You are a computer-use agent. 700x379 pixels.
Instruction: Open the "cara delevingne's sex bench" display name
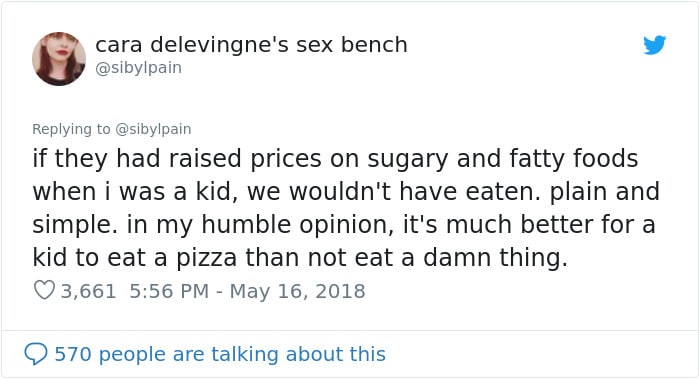click(x=251, y=45)
